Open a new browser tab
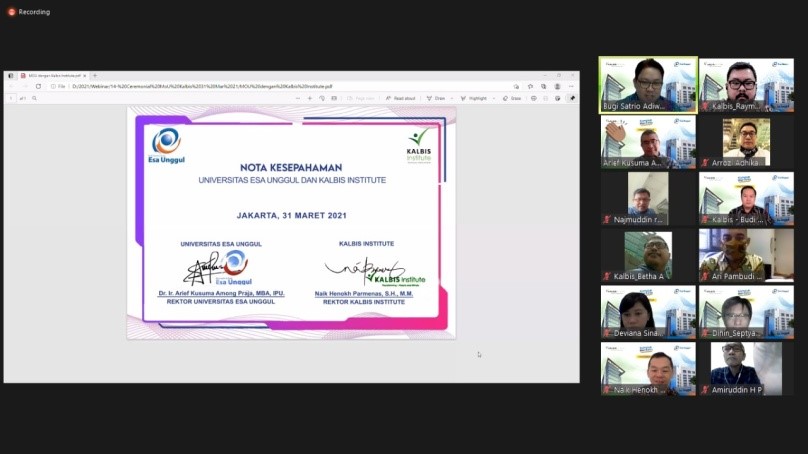808x454 pixels. [95, 76]
